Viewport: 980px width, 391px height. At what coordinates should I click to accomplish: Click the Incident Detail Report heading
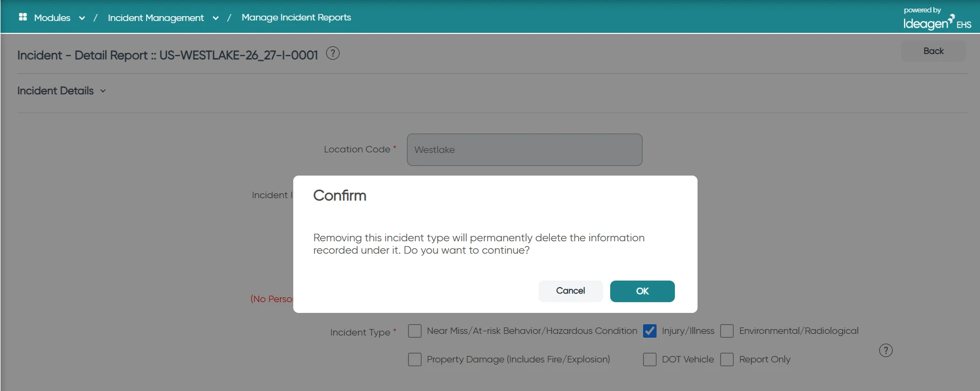pyautogui.click(x=168, y=55)
